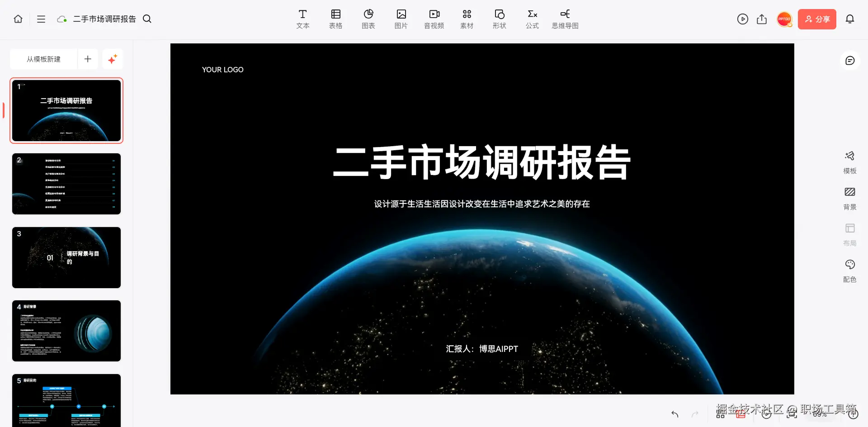Select slide 4 调研背景 thumbnail
Viewport: 868px width, 427px height.
tap(66, 331)
